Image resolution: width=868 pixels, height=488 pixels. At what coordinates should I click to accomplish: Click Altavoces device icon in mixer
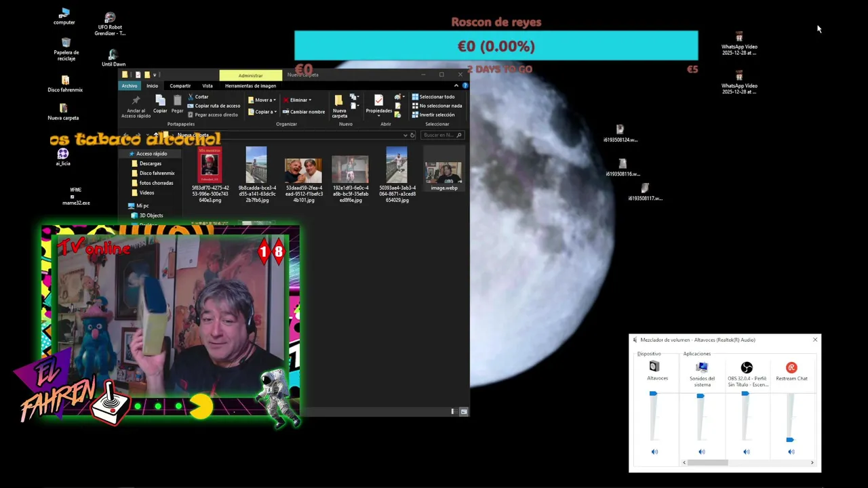[x=654, y=367]
